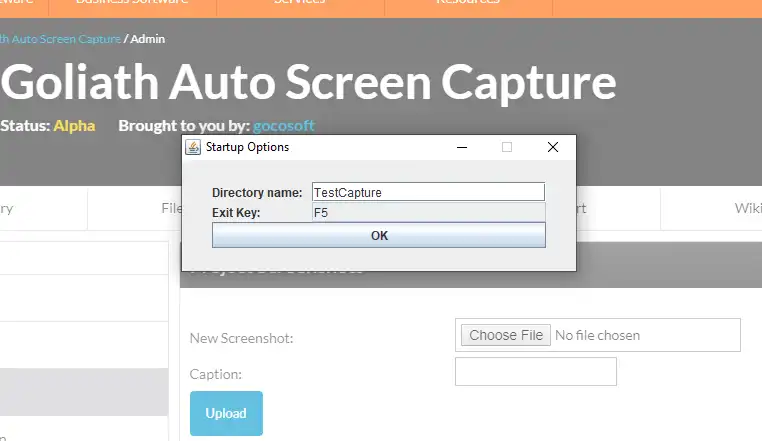Click the "No file chosen" text
The width and height of the screenshot is (762, 441).
[597, 335]
